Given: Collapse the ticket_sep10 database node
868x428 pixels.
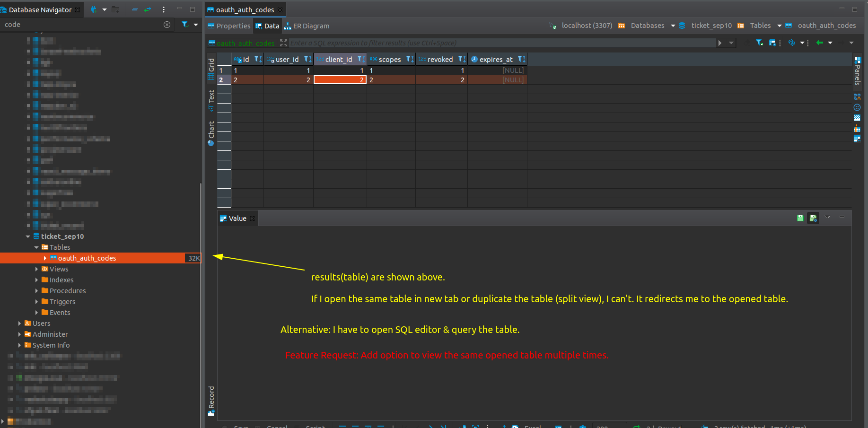Looking at the screenshot, I should tap(28, 236).
